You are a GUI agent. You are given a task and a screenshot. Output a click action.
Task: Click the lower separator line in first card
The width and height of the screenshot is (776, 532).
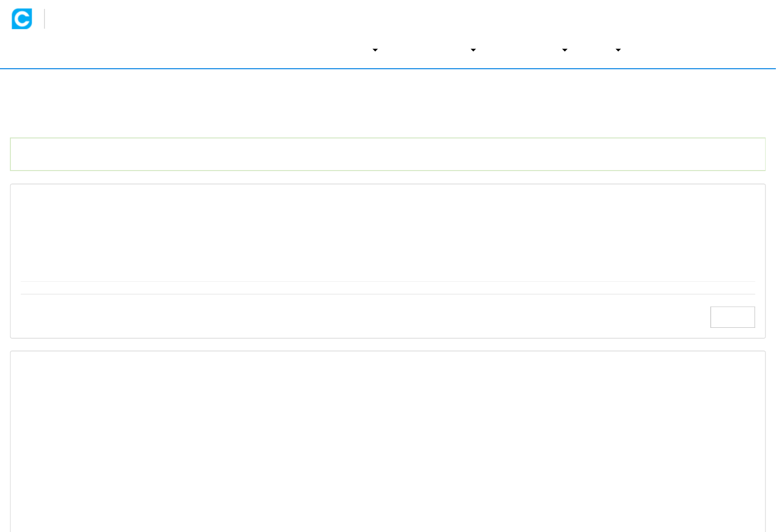pyautogui.click(x=388, y=294)
